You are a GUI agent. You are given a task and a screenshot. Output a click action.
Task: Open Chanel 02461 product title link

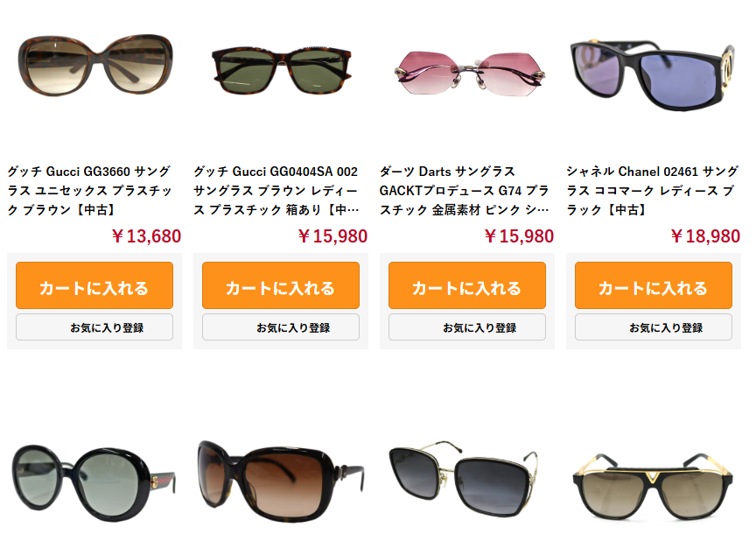coord(653,191)
